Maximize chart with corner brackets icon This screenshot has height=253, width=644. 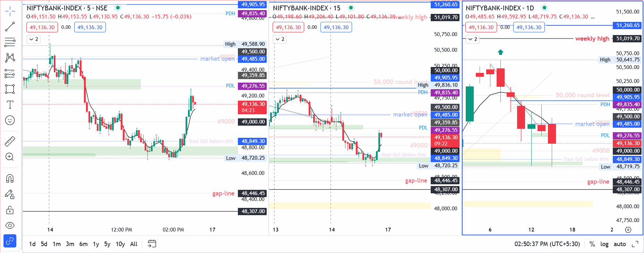coord(635,244)
